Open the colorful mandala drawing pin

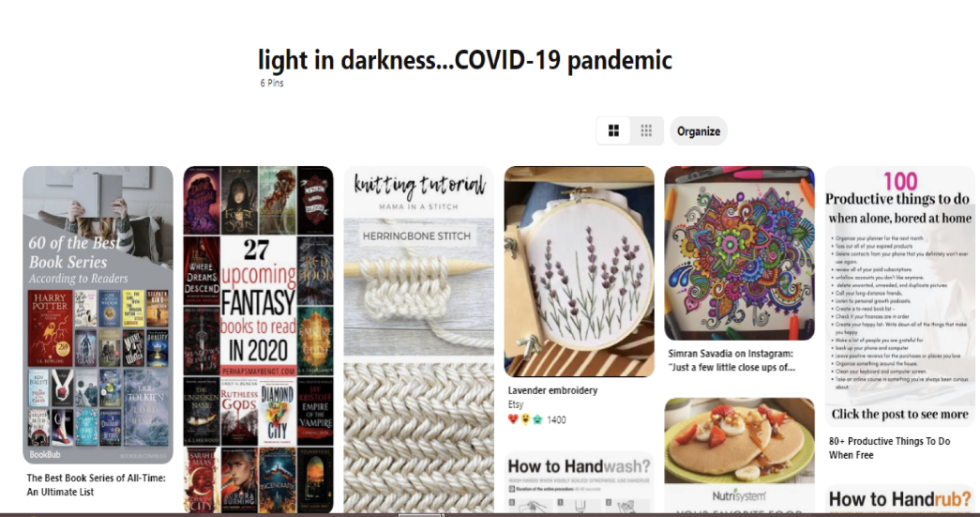(x=739, y=253)
